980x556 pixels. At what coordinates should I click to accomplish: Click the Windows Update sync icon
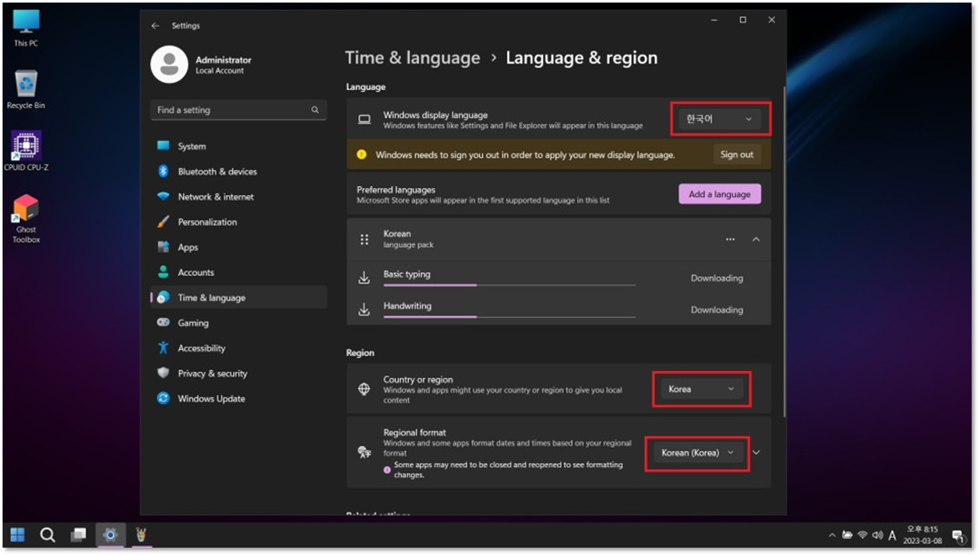tap(163, 399)
